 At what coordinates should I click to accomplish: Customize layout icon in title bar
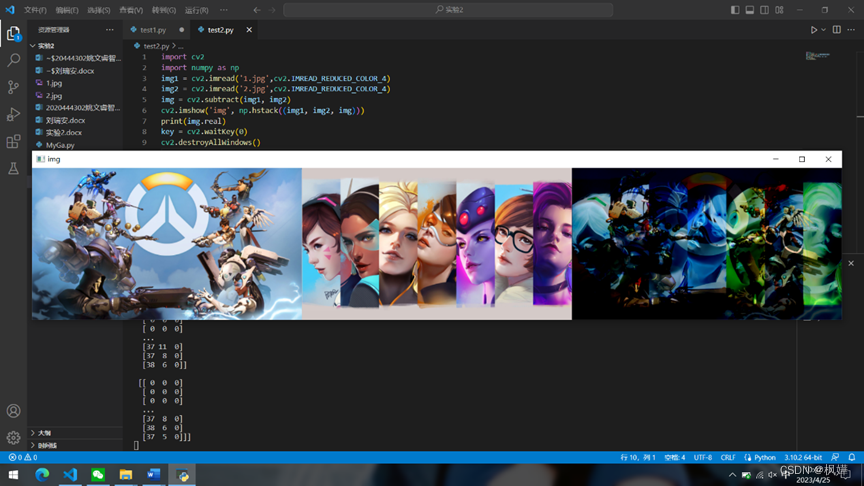tap(779, 10)
